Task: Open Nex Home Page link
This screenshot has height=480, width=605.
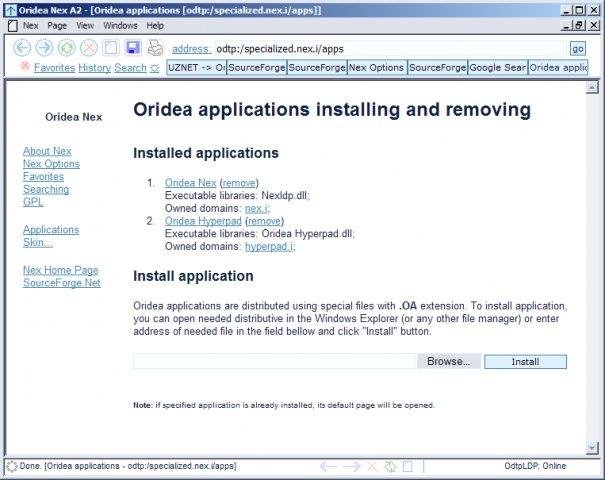Action: click(61, 270)
